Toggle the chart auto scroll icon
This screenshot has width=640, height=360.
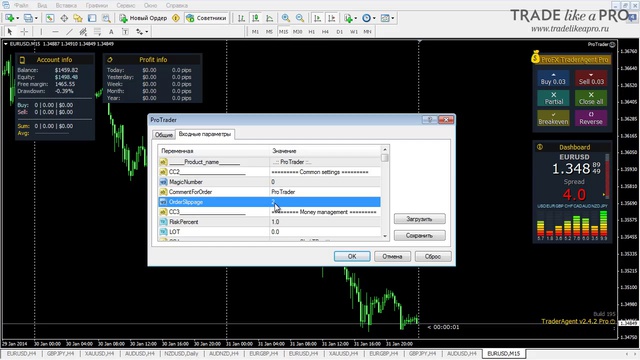(x=317, y=18)
